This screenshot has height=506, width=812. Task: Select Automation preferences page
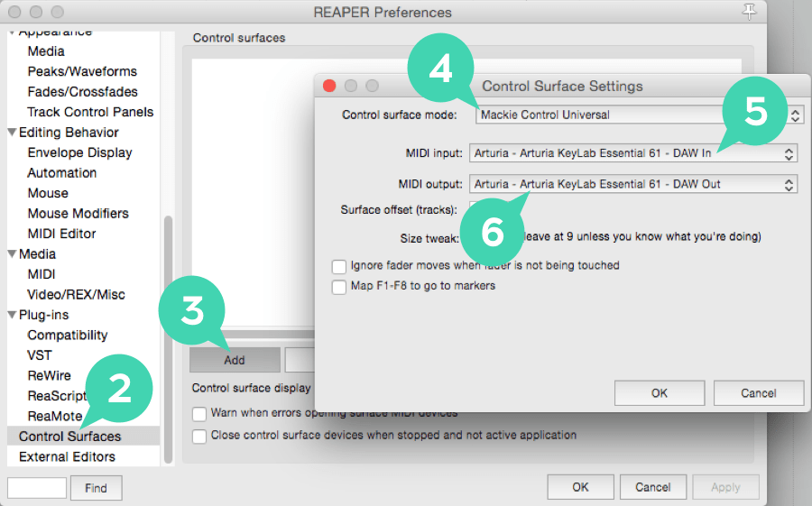[62, 173]
